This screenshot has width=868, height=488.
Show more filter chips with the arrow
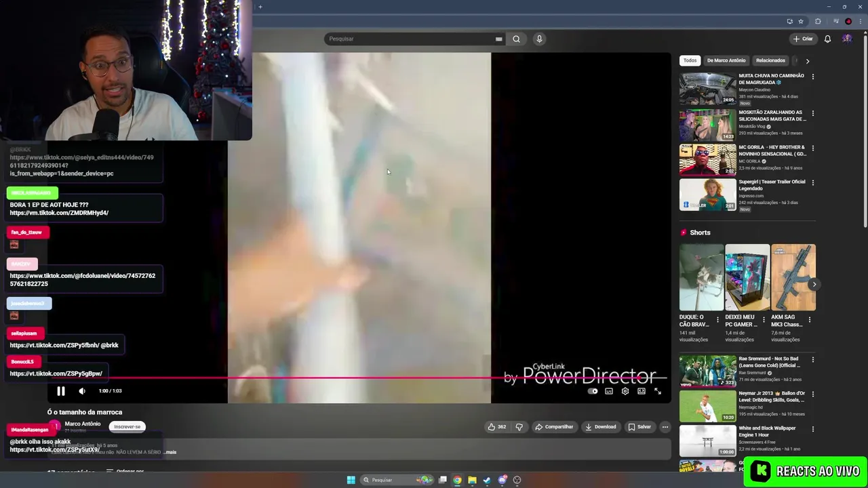[x=807, y=61]
